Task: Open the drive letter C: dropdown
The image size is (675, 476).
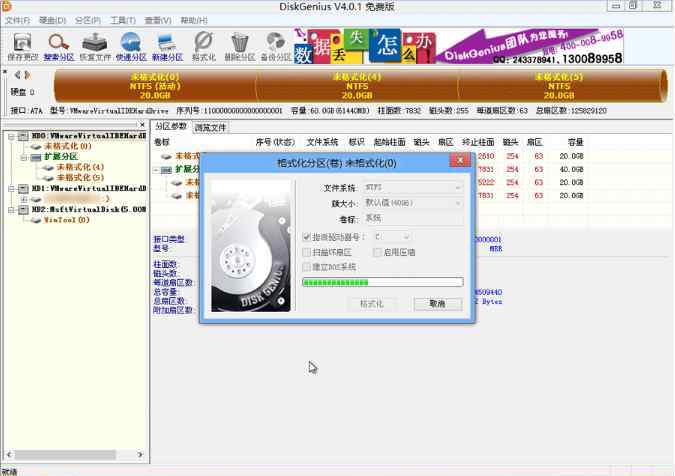Action: click(391, 237)
